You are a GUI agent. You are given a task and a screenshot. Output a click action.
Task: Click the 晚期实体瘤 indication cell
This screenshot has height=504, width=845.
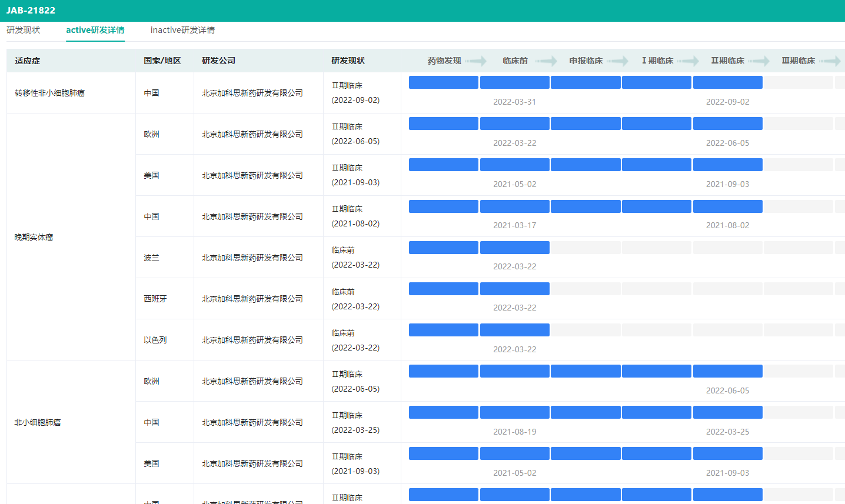click(x=34, y=237)
